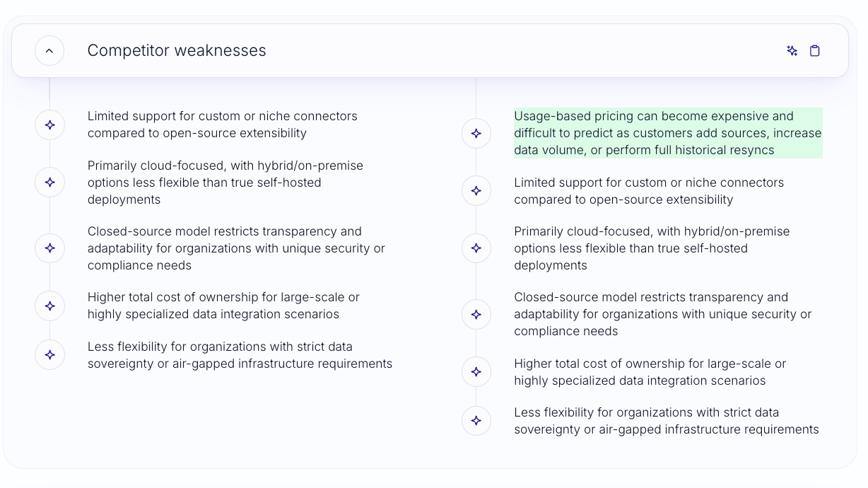The height and width of the screenshot is (488, 868).
Task: Copy section with the clipboard icon
Action: pyautogui.click(x=815, y=51)
